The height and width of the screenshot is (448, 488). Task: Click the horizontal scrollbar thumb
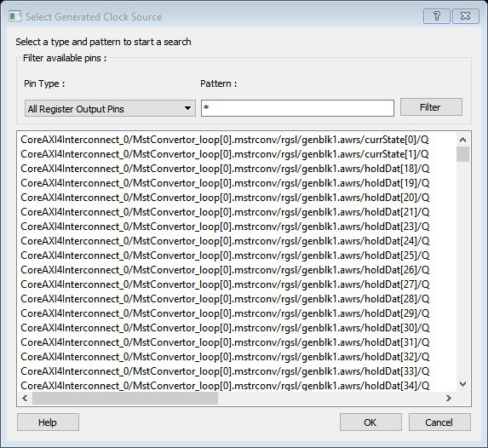[x=125, y=399]
